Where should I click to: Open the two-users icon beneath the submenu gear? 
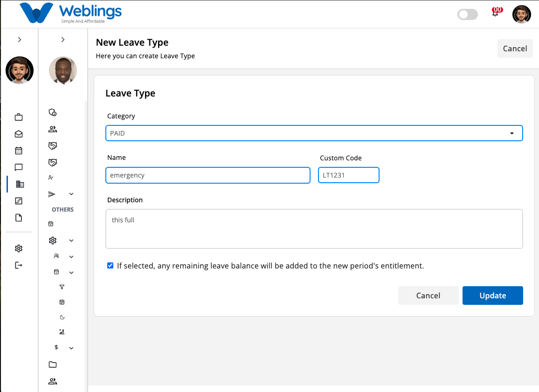(x=56, y=256)
